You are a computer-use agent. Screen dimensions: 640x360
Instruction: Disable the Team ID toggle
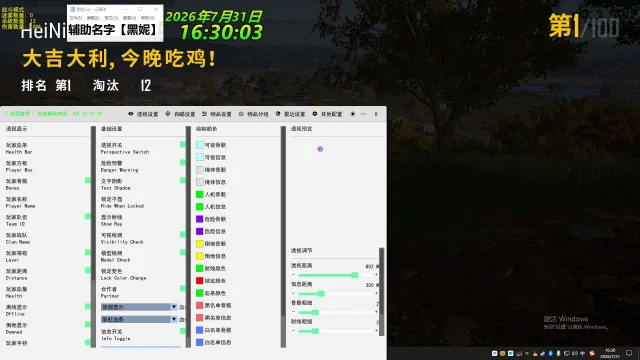87,216
